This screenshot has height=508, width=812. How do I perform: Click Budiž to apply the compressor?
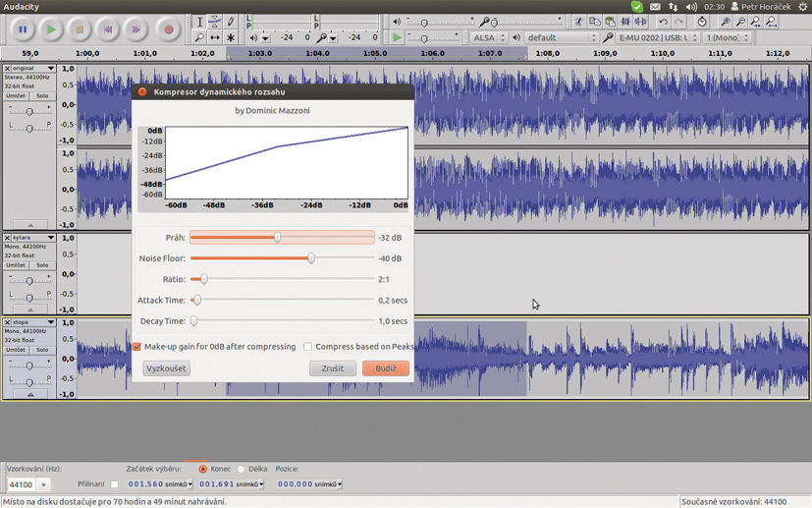click(x=386, y=368)
